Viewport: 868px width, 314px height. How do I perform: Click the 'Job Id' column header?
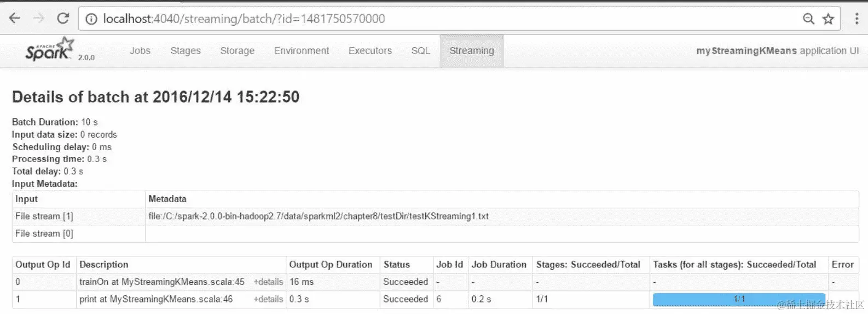[x=450, y=265]
